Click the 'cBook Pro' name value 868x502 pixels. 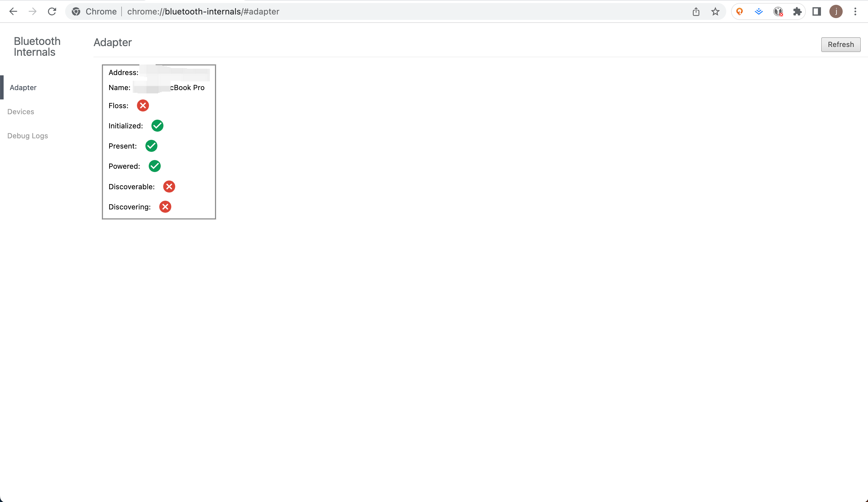tap(187, 87)
